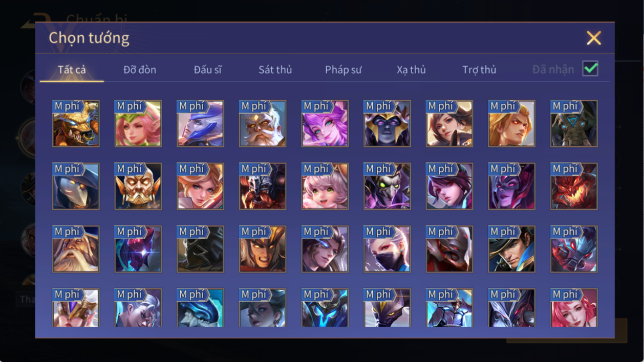Open the Đấu sĩ tab

(207, 70)
